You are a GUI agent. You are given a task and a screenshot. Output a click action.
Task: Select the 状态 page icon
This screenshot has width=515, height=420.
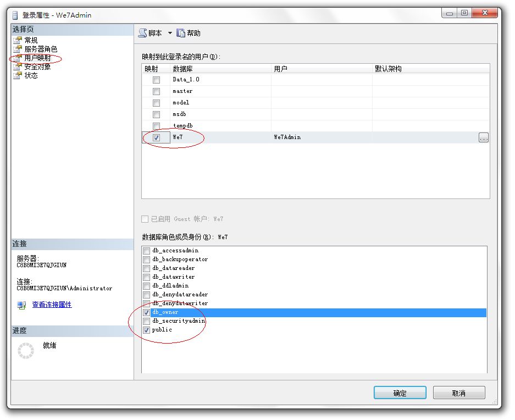pos(18,75)
